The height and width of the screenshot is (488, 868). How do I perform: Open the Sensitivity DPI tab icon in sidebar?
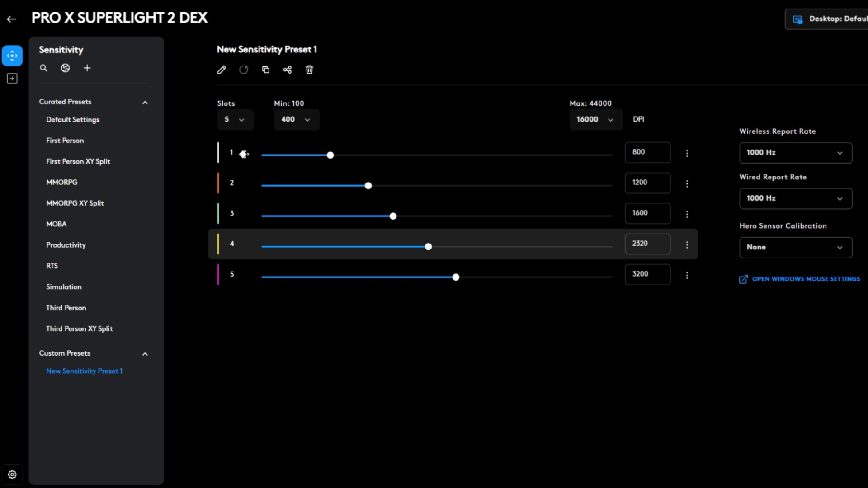click(12, 56)
